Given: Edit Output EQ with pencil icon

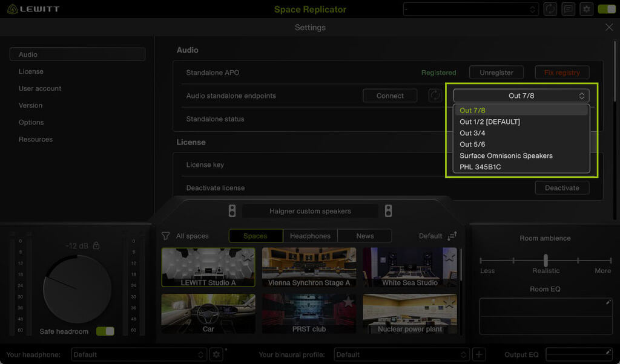Looking at the screenshot, I should click(608, 352).
